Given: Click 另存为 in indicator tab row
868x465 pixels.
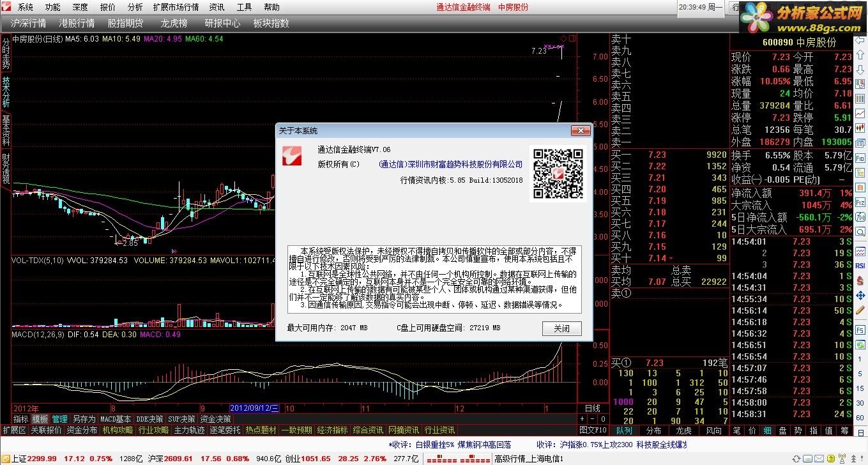Looking at the screenshot, I should tap(84, 419).
